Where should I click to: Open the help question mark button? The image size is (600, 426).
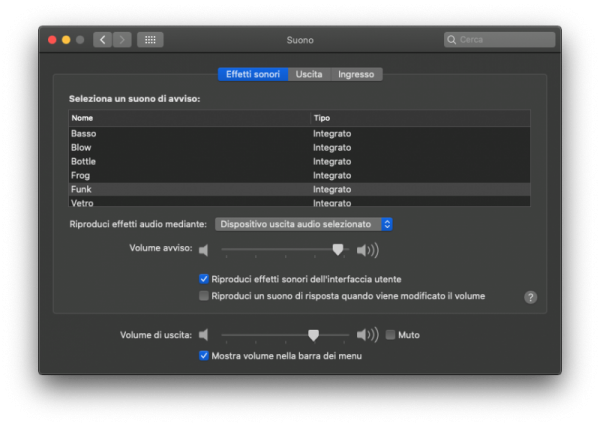(x=530, y=297)
